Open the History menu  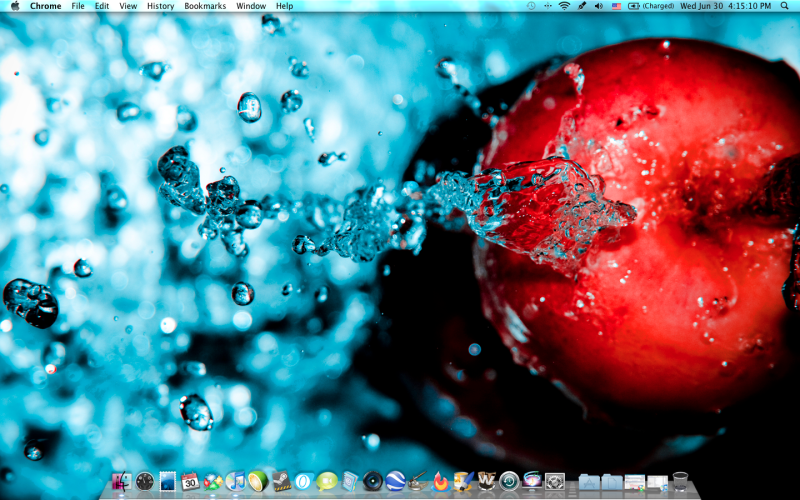point(161,6)
